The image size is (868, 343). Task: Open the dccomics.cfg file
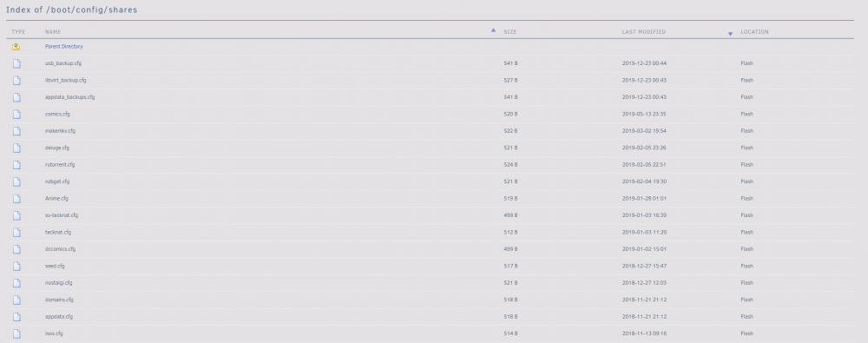click(60, 249)
